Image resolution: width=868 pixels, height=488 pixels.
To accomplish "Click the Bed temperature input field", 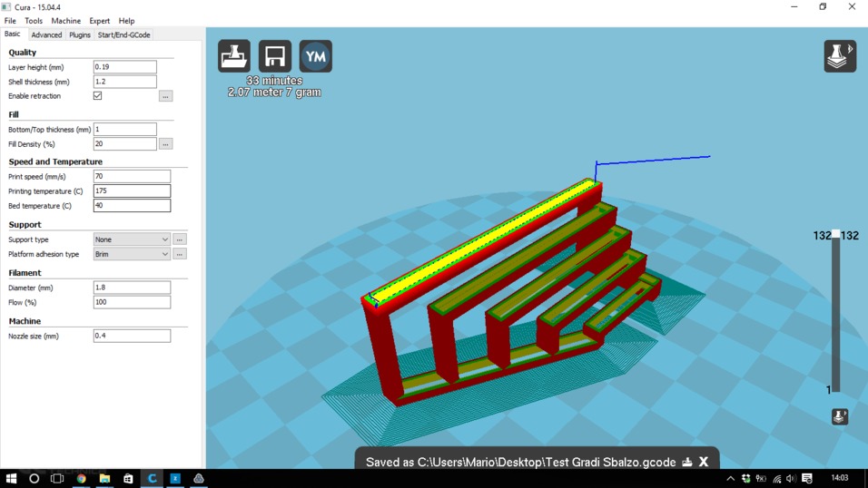I will (x=132, y=205).
